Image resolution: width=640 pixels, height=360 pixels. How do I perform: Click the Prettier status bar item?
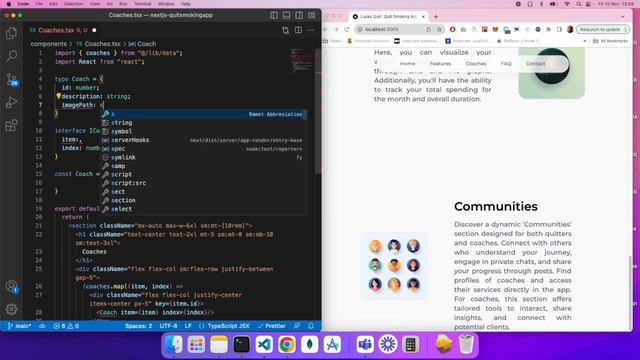click(x=272, y=326)
